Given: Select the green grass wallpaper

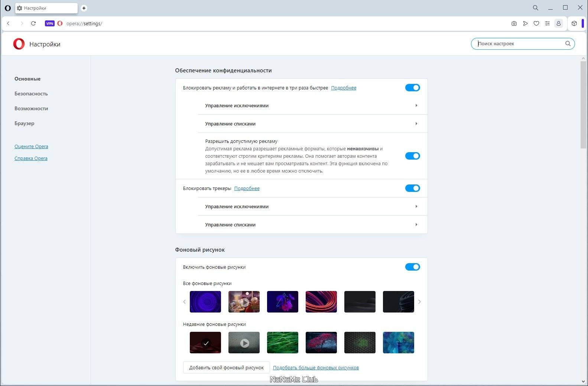Looking at the screenshot, I should (x=283, y=343).
